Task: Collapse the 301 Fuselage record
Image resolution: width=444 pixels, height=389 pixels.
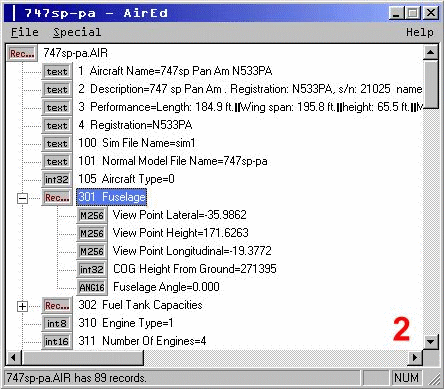Action: 22,198
